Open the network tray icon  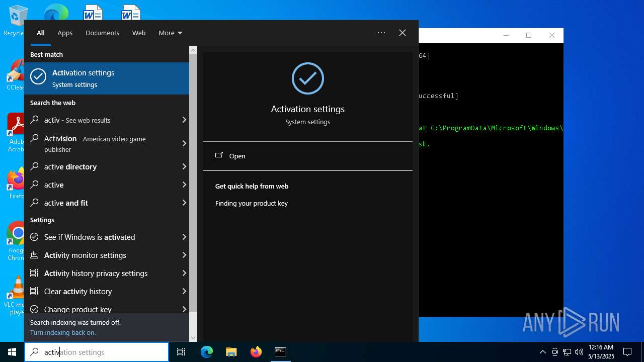(x=567, y=352)
